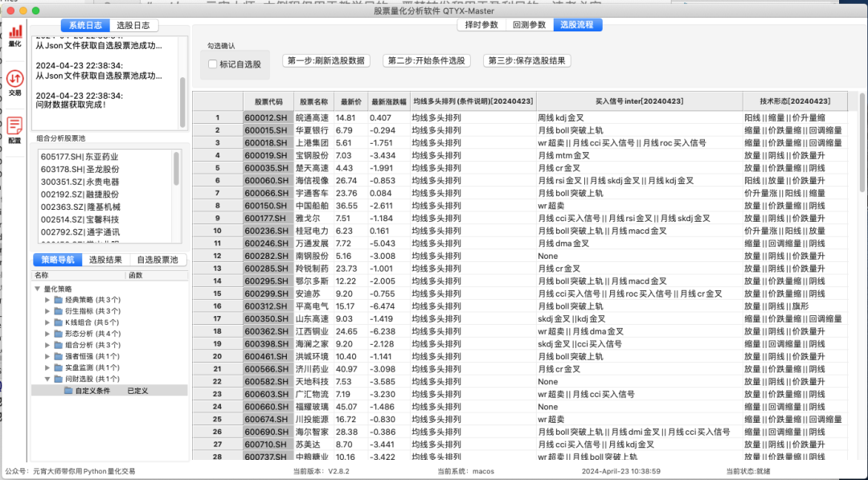868x480 pixels.
Task: Toggle the 标记自选股 checkbox
Action: (212, 64)
